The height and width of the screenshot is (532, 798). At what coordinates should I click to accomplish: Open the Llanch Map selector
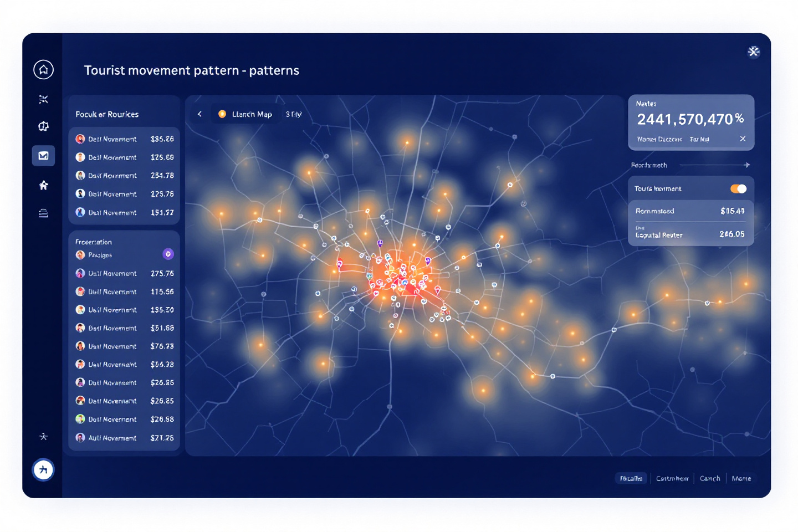pos(245,114)
